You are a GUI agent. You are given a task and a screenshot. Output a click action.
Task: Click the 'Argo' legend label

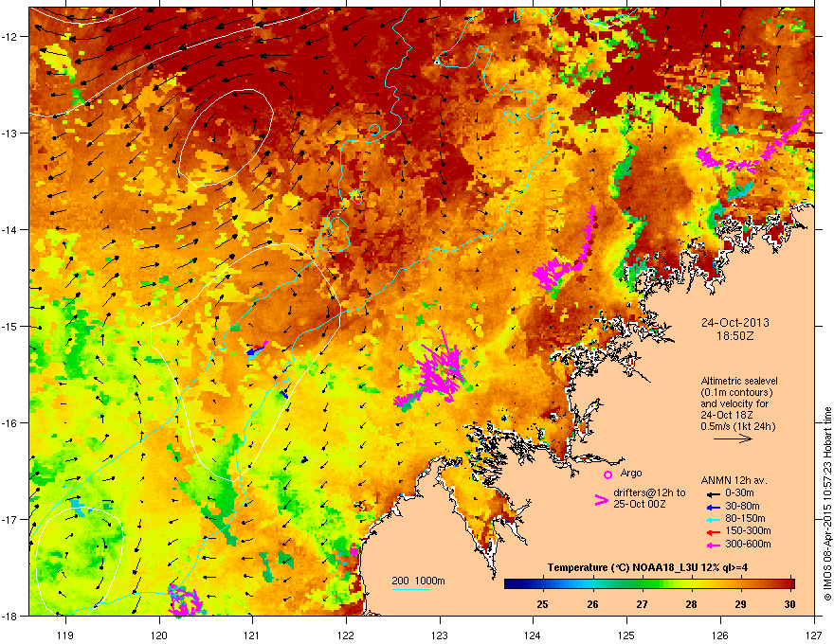coord(631,473)
